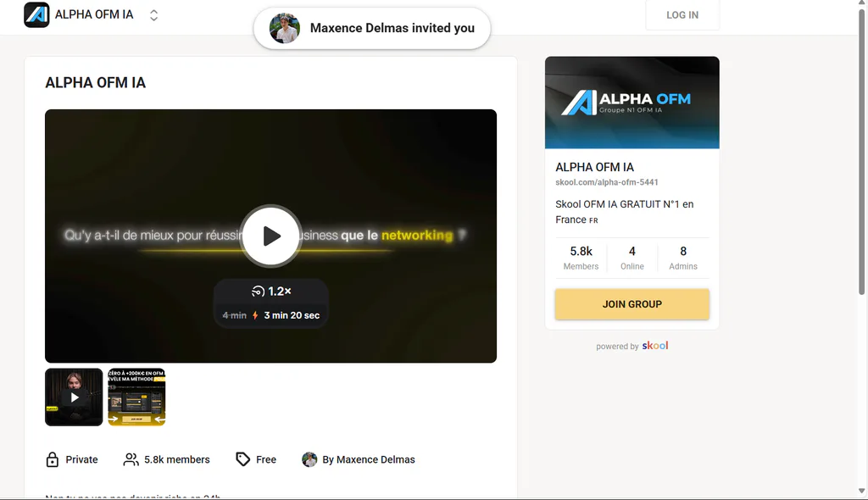Click the 8 Admins stat
Screen dimensions: 868x500
[683, 258]
